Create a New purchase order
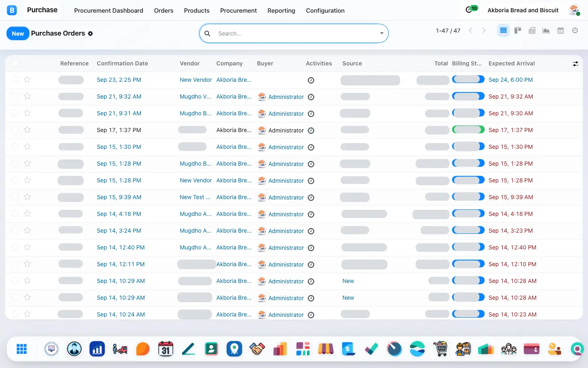 18,34
